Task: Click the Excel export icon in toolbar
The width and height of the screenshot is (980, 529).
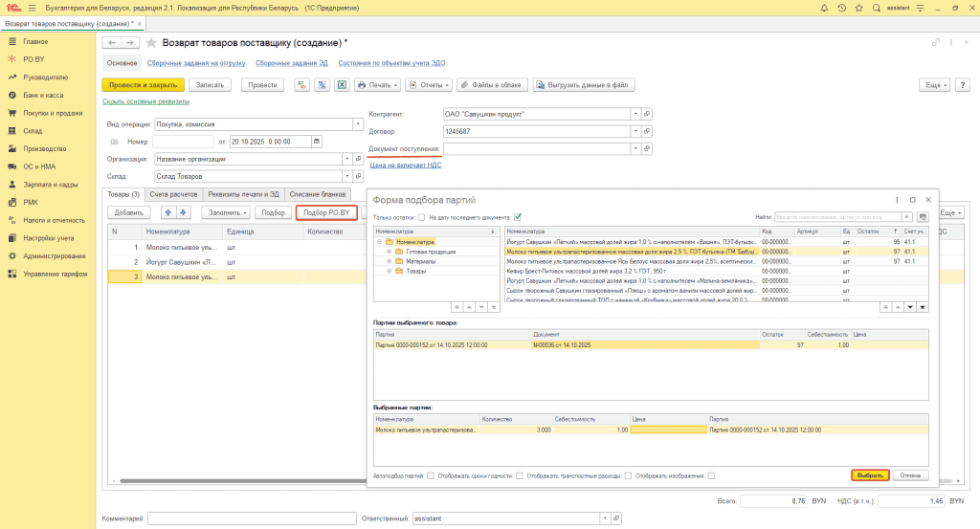Action: (x=340, y=85)
